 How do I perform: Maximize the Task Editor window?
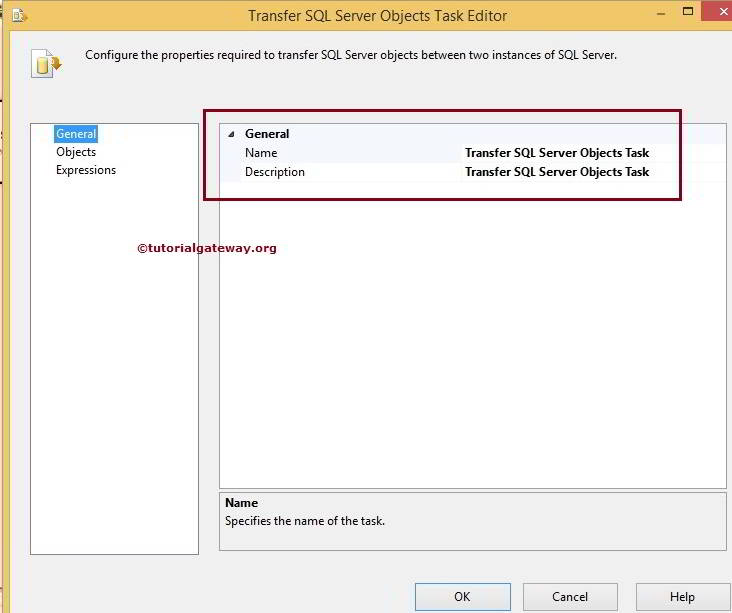tap(688, 11)
